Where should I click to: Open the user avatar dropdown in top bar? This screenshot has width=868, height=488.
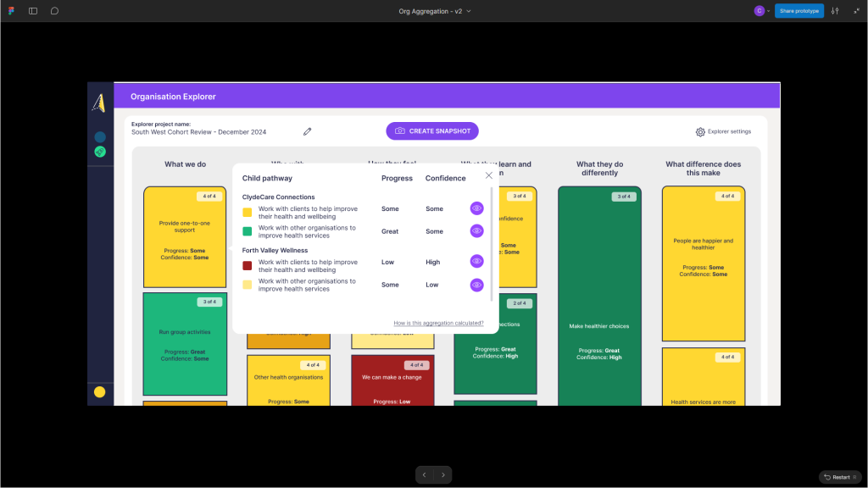[x=763, y=11]
